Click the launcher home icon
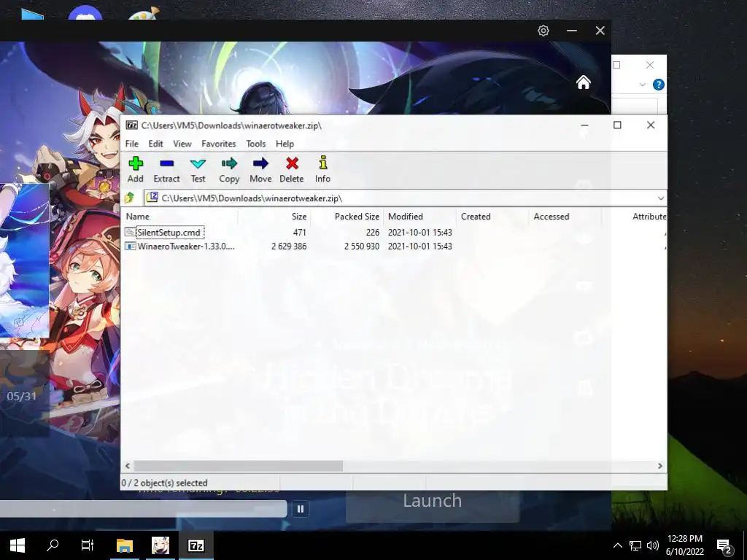Viewport: 747px width, 560px height. pos(584,82)
